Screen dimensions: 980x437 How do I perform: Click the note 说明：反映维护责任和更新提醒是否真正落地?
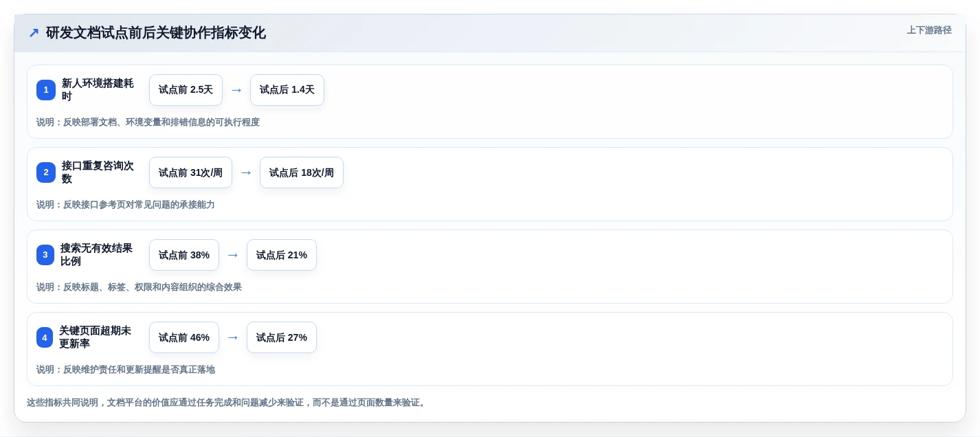[126, 370]
